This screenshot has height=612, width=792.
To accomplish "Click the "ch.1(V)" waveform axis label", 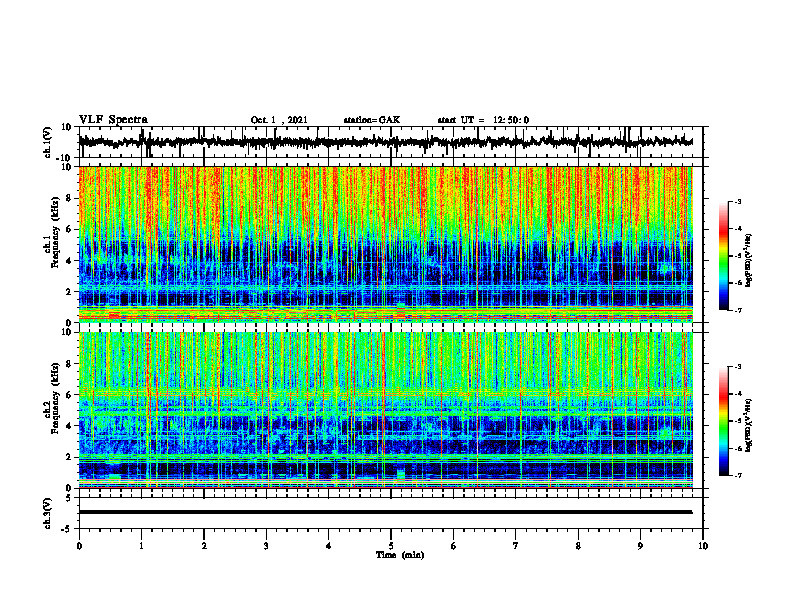I will (48, 141).
